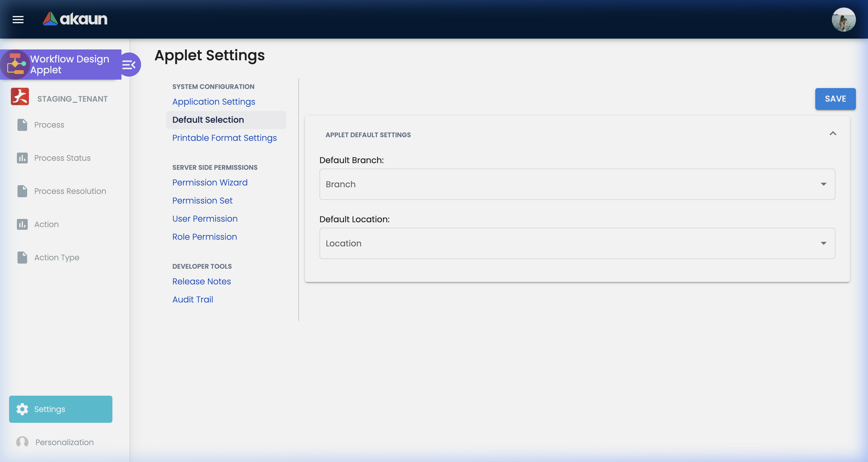Open the Process Status chart icon

click(22, 158)
